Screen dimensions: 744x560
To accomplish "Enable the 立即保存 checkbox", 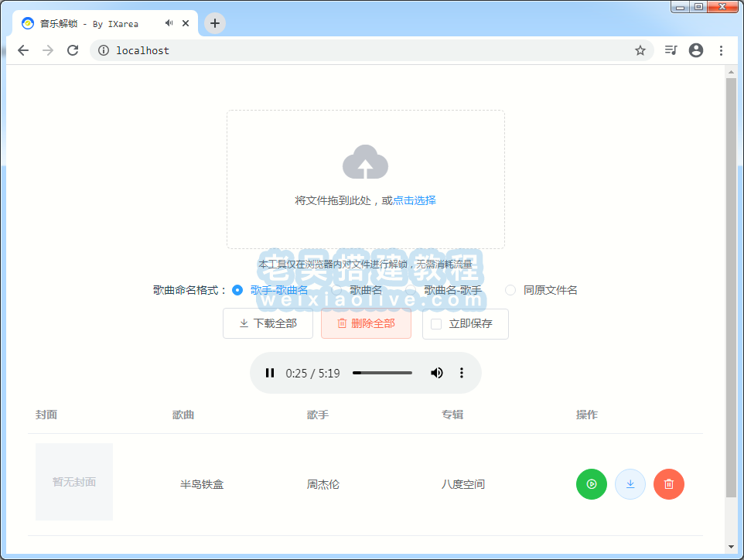I will pyautogui.click(x=436, y=323).
